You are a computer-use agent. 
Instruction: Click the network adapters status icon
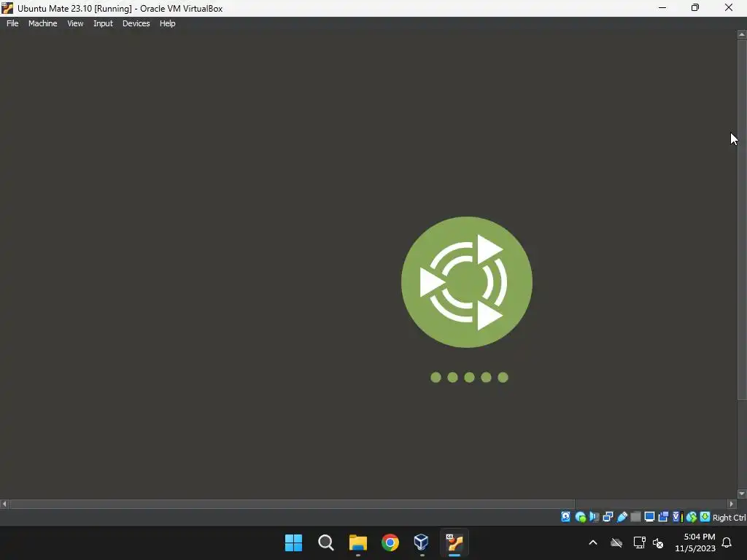pos(608,517)
